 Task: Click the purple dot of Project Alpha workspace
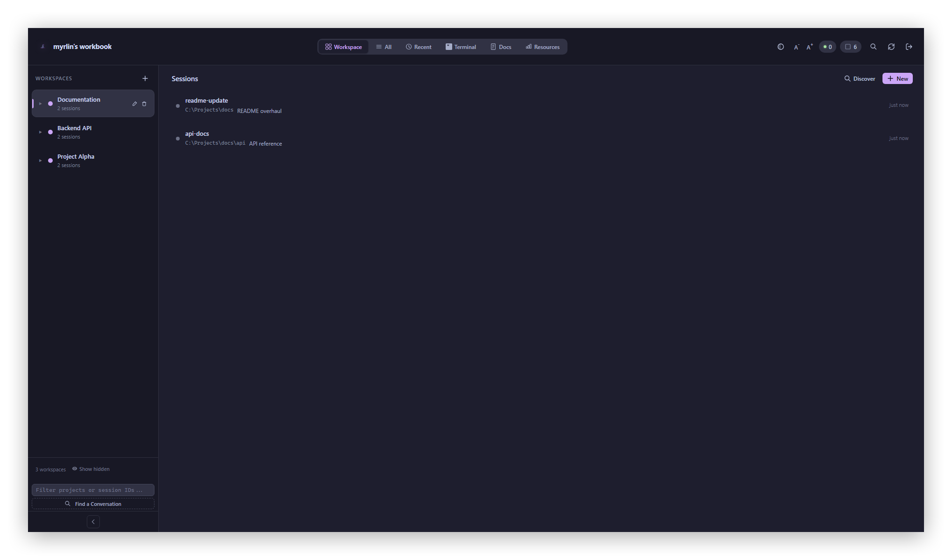pyautogui.click(x=50, y=161)
